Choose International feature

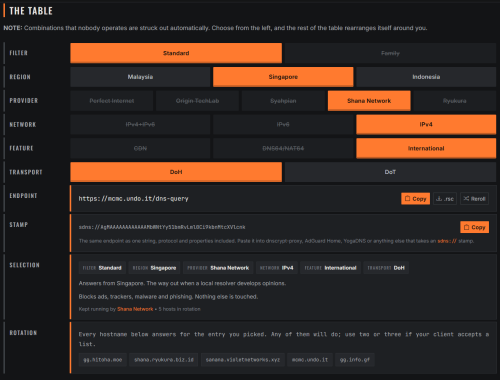tap(426, 148)
